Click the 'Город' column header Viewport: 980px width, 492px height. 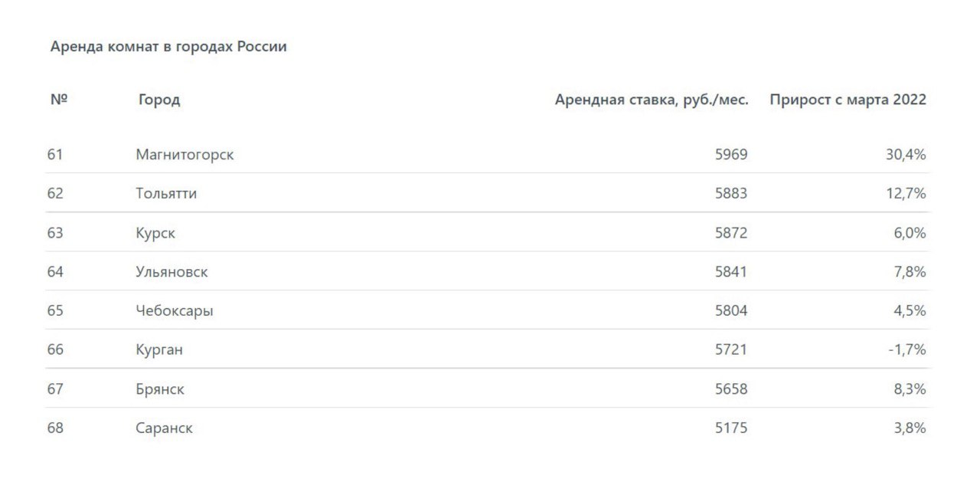(159, 100)
